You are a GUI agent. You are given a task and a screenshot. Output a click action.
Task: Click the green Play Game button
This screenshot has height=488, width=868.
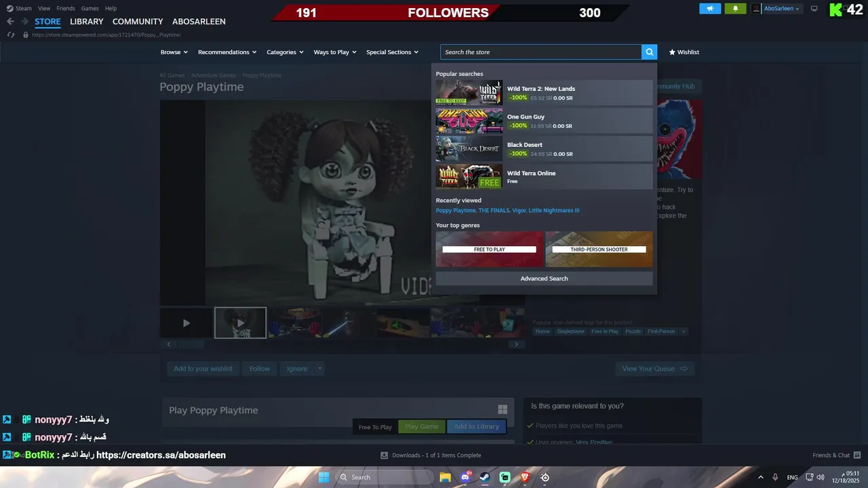(422, 426)
